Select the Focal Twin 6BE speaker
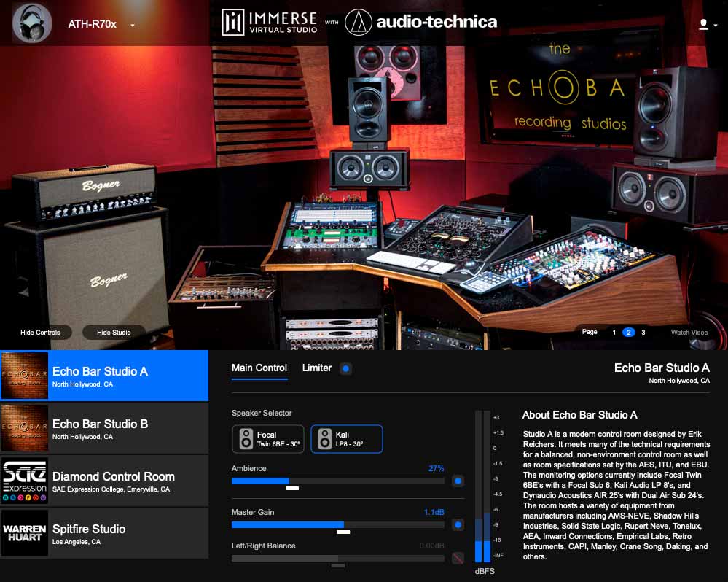This screenshot has width=728, height=582. coord(268,438)
